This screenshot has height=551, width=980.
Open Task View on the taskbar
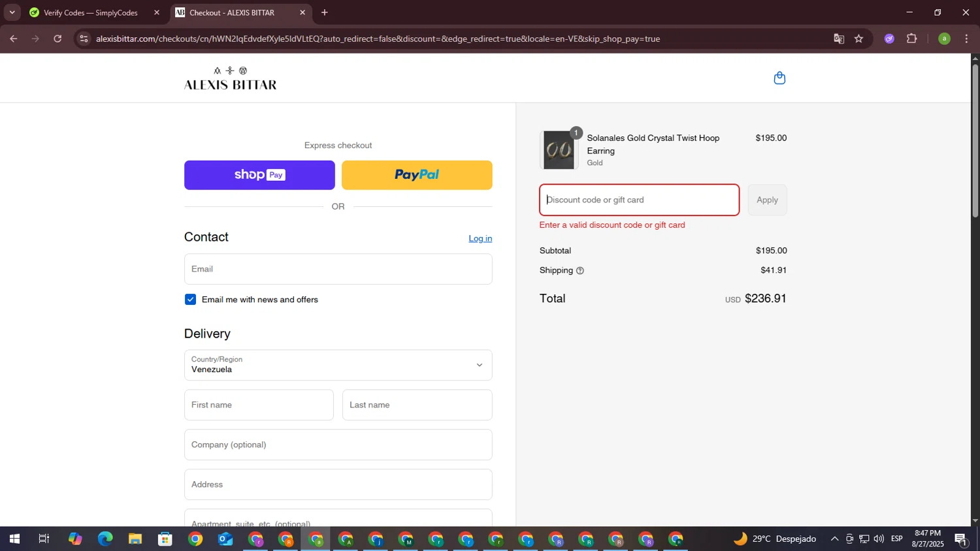coord(44,539)
